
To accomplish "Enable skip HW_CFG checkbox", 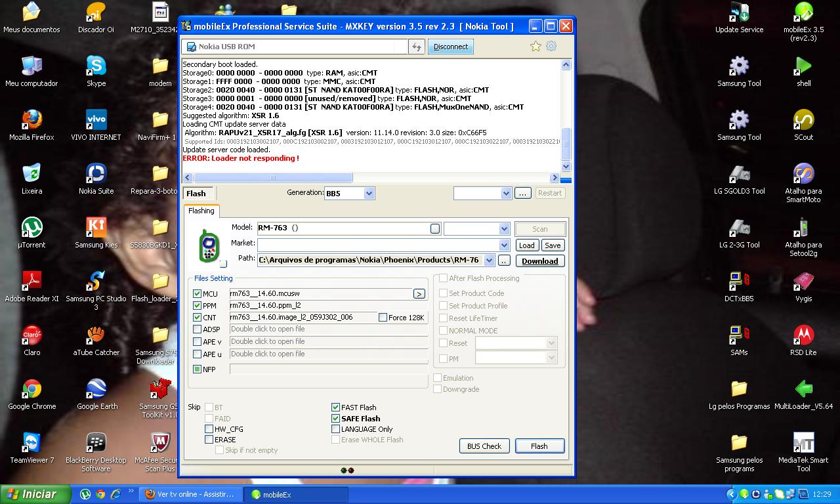I will click(x=209, y=429).
